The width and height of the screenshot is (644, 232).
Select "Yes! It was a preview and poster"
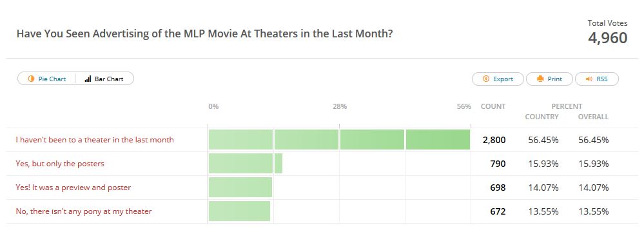pos(73,188)
